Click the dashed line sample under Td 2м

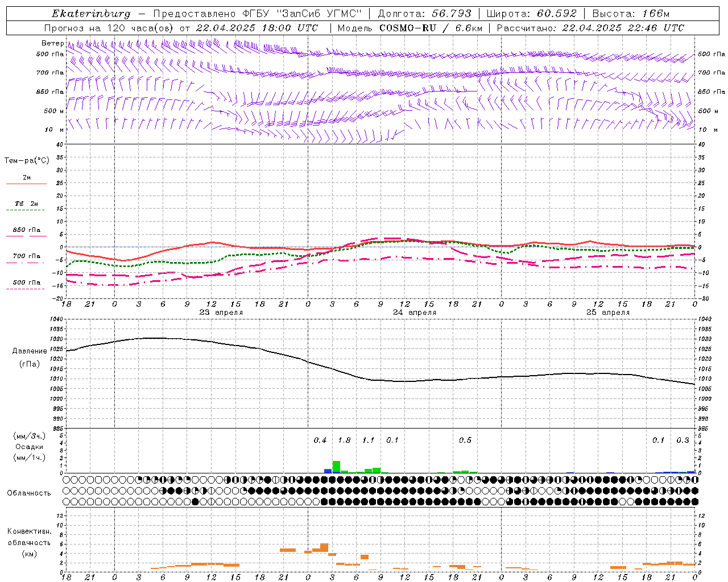click(26, 210)
